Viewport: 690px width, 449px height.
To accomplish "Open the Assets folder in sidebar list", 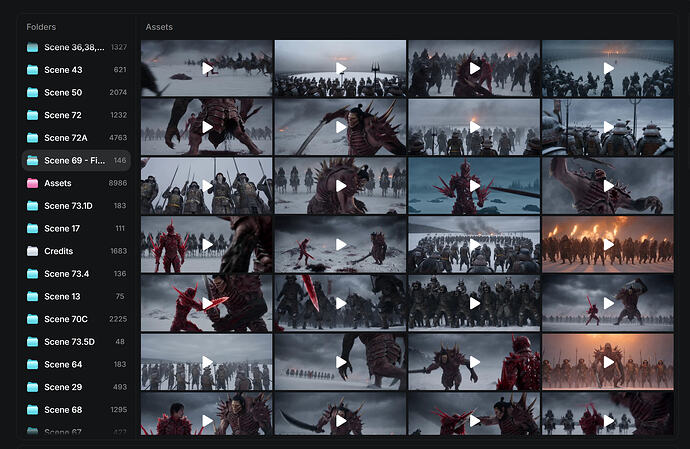I will click(76, 183).
